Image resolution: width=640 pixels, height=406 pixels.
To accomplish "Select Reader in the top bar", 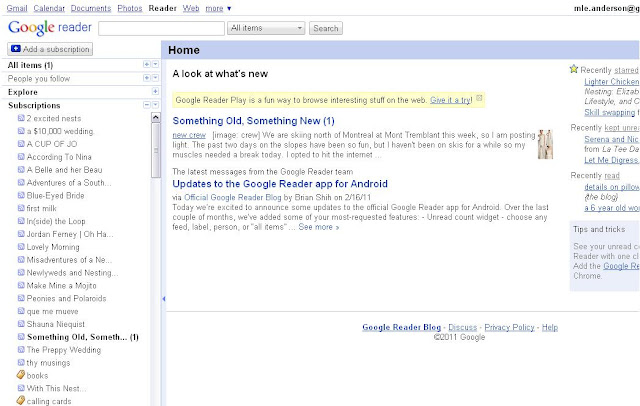I will point(162,8).
